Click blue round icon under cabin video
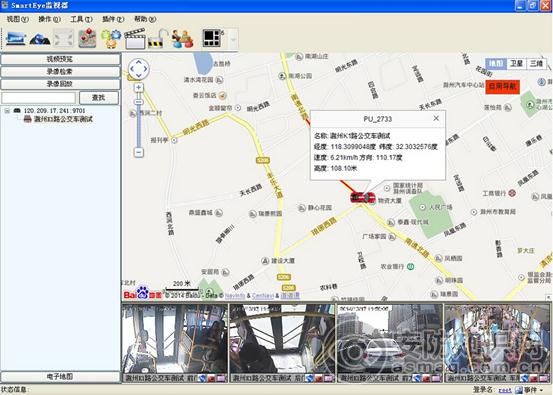The image size is (553, 395). tap(525, 378)
